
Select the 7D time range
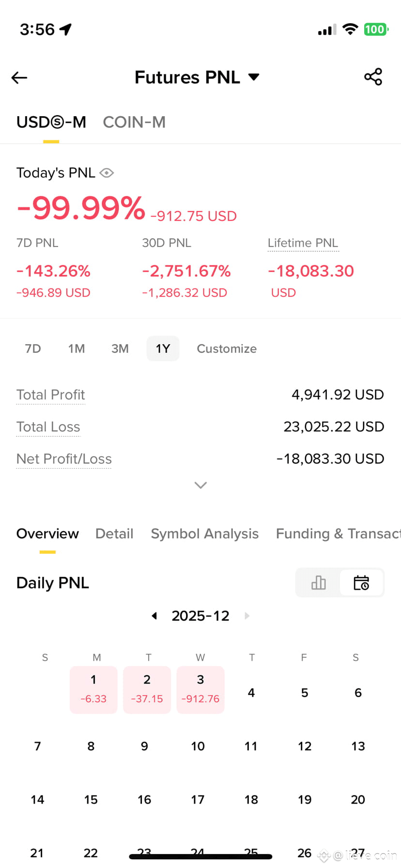tap(33, 349)
